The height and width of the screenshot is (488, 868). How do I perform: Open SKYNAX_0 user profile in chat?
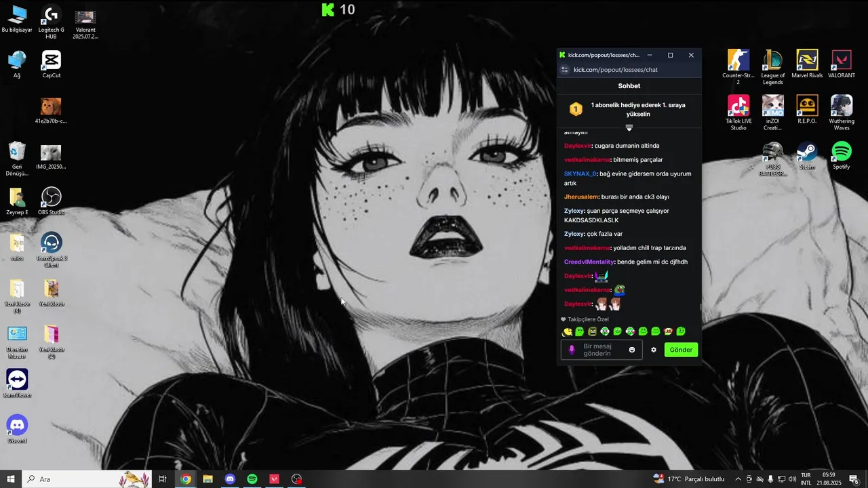pos(580,174)
